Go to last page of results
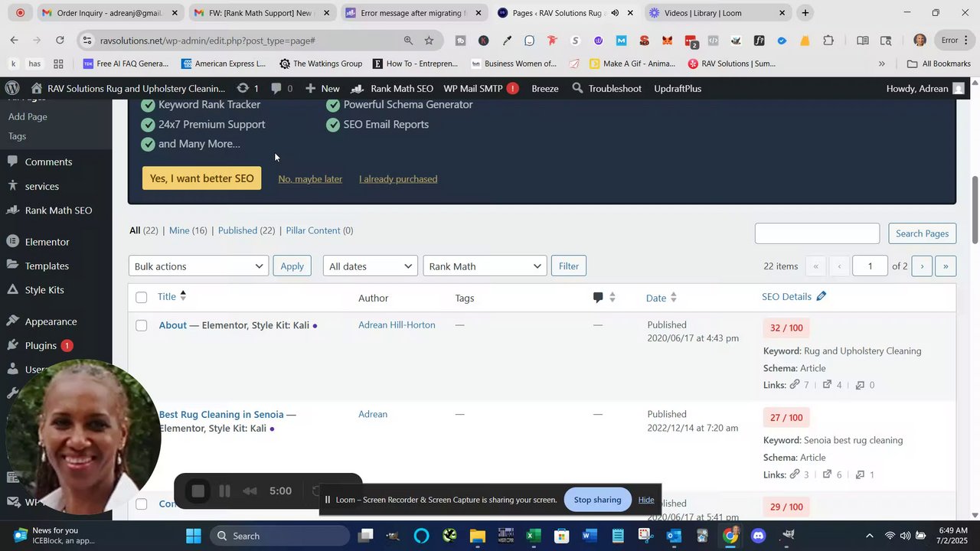Viewport: 980px width, 551px height. [x=946, y=266]
